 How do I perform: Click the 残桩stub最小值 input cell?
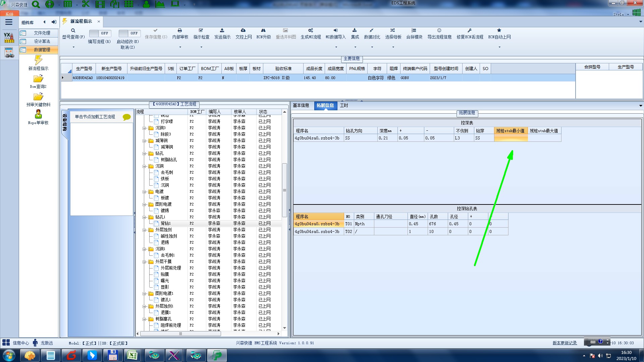pos(511,138)
